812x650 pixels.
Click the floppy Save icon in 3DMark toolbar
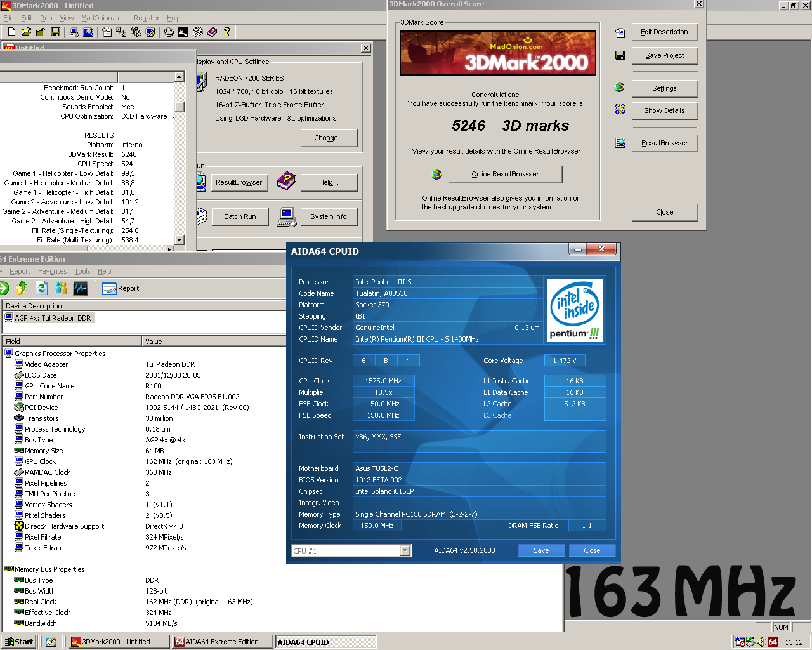pos(55,32)
